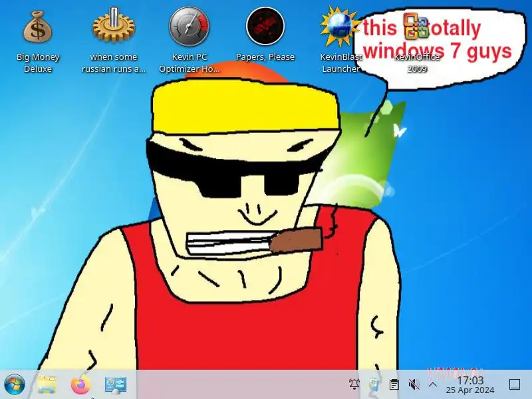Select the 'Papers, Please' label text
Viewport: 532px width, 399px height.
[x=265, y=57]
